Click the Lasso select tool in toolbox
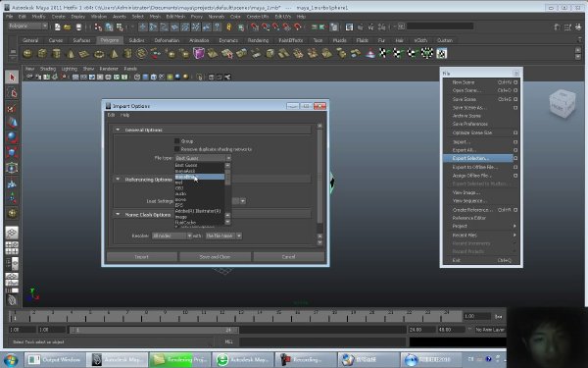588x368 pixels. tap(12, 93)
